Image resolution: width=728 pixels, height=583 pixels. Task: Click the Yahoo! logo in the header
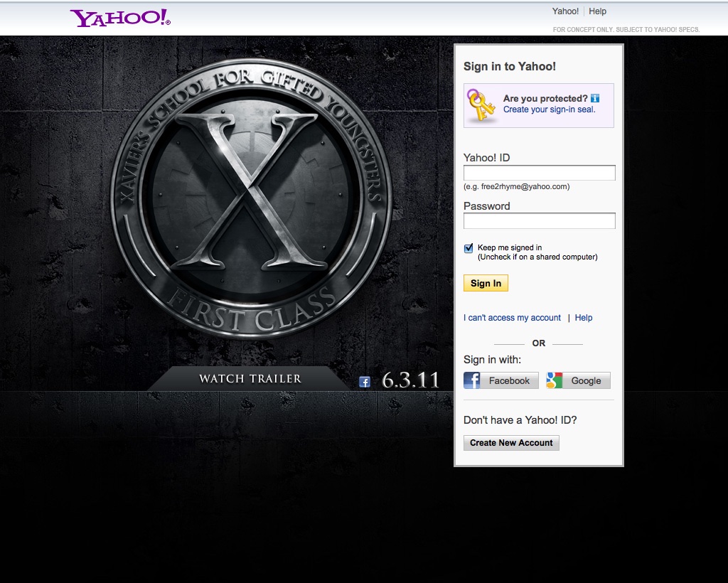[120, 18]
